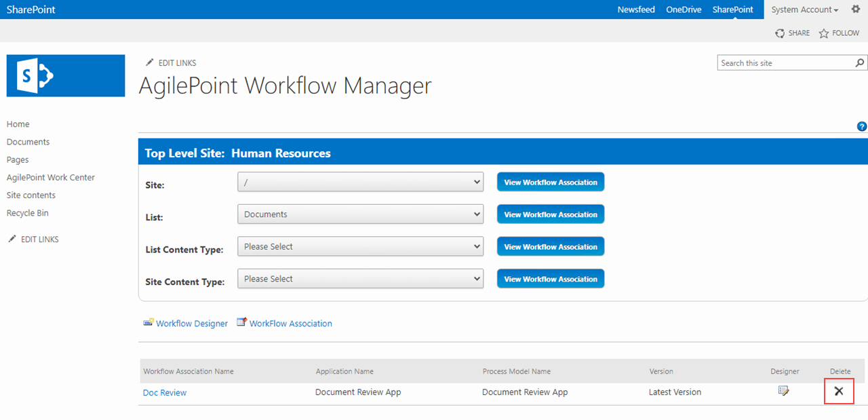Click the Share icon

coord(781,33)
